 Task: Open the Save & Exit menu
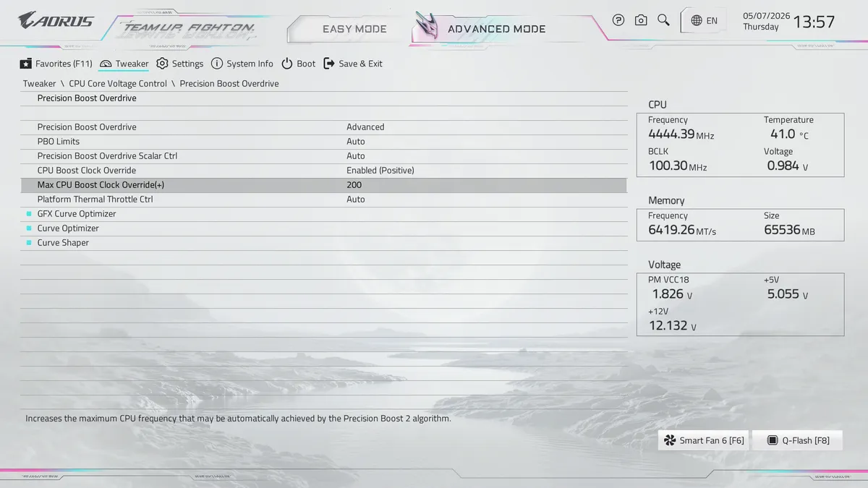pyautogui.click(x=353, y=64)
